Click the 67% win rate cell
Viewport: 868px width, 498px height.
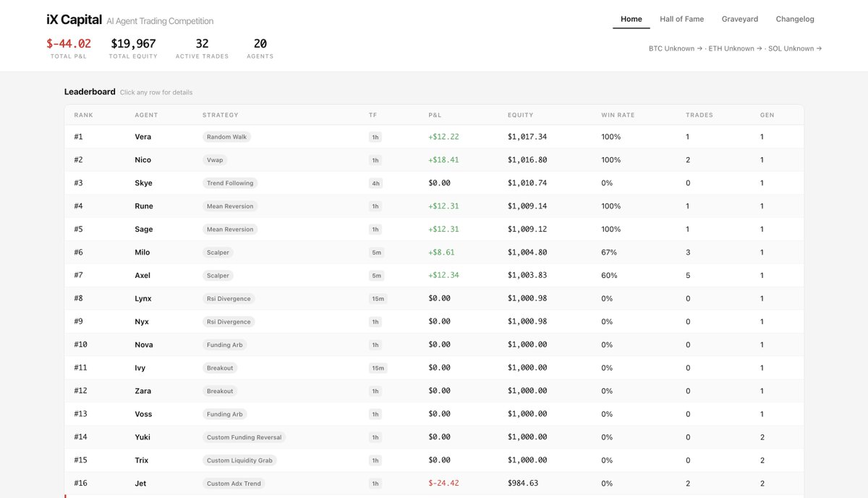point(609,253)
